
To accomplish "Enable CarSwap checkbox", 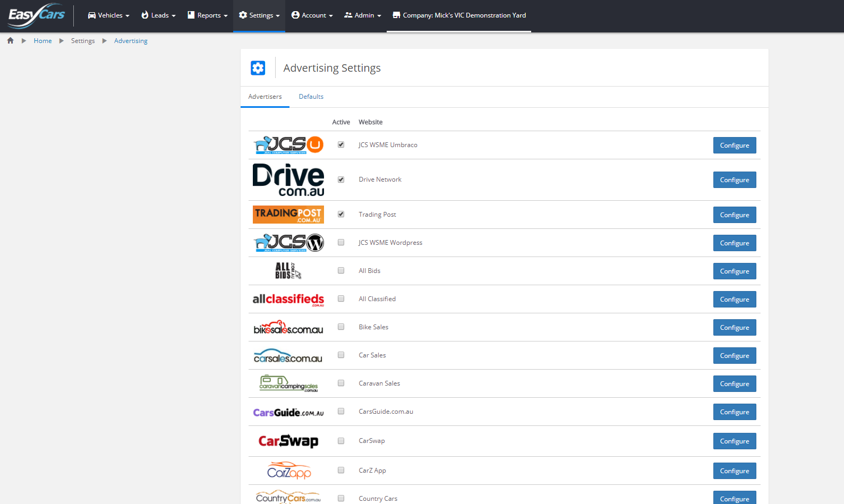I will pos(341,441).
